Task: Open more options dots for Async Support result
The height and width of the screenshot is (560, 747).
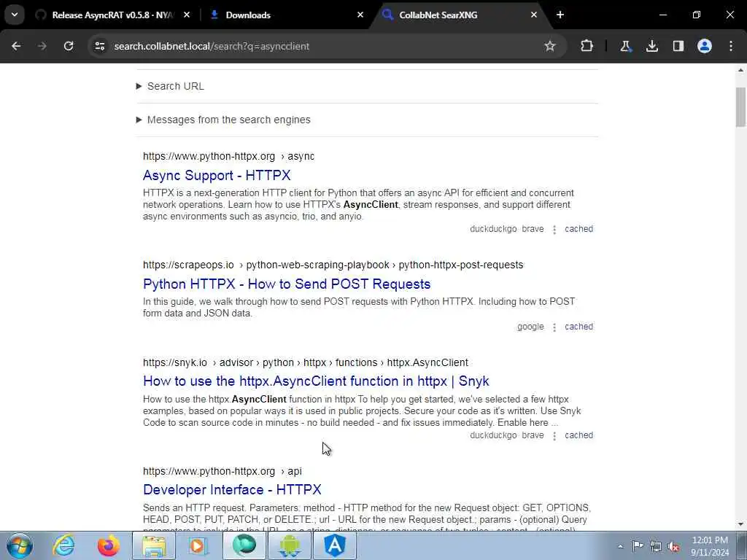Action: pos(554,230)
